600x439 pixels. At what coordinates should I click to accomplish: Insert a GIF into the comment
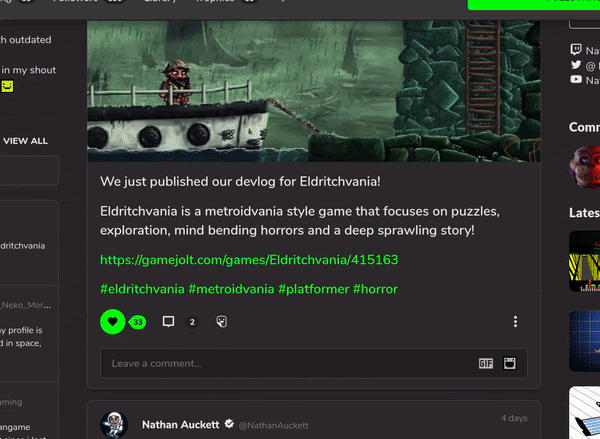click(486, 363)
